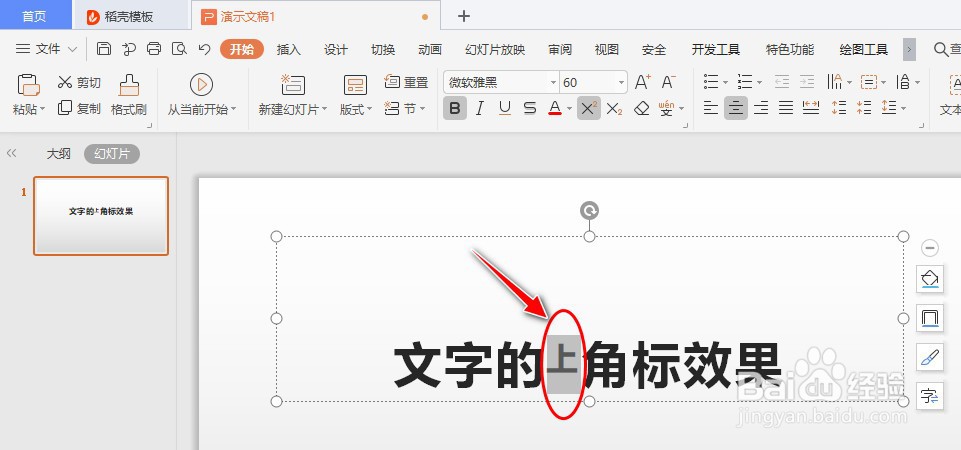Click the rotate handle above text box

[590, 211]
